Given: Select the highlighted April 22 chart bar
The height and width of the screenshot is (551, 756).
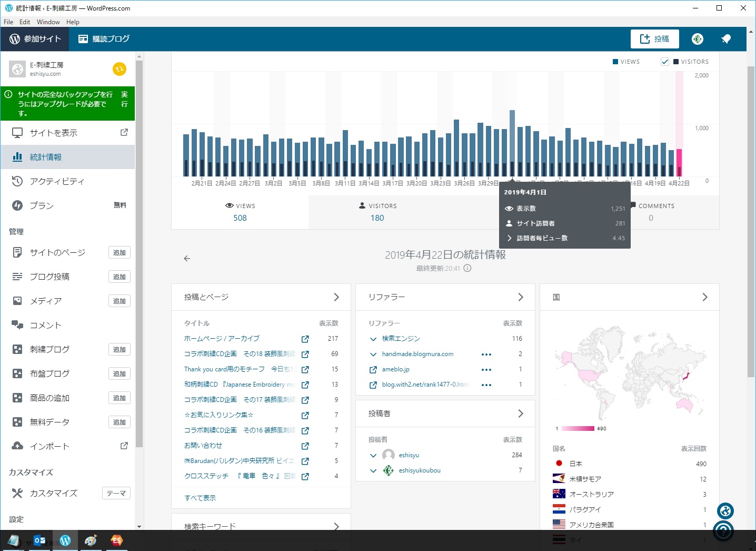Looking at the screenshot, I should (x=679, y=163).
